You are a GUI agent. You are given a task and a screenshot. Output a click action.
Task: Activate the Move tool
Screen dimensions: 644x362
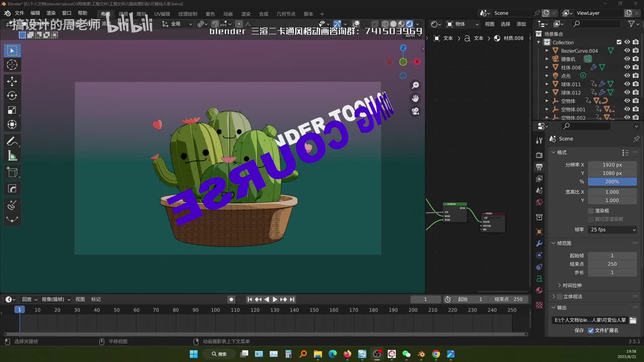pos(12,81)
